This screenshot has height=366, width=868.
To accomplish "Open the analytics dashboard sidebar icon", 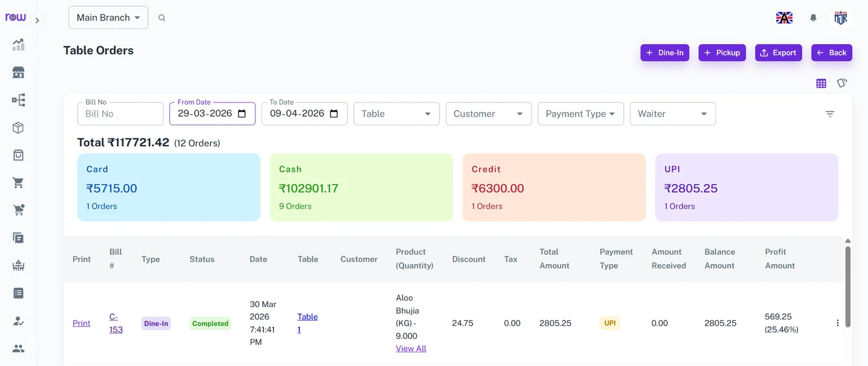I will click(x=19, y=45).
